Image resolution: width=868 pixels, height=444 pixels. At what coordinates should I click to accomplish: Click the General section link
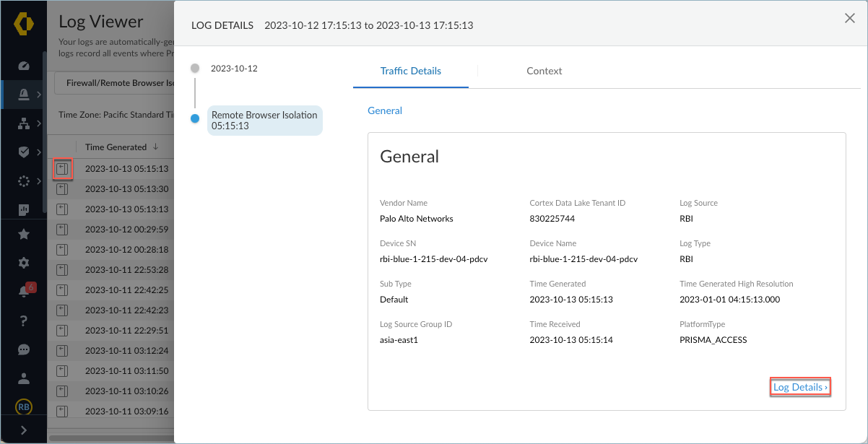coord(385,111)
